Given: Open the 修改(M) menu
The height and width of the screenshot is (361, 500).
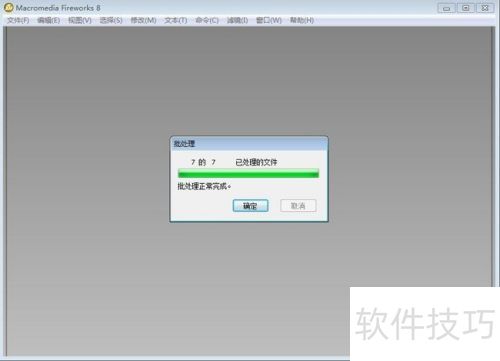Looking at the screenshot, I should (x=143, y=20).
